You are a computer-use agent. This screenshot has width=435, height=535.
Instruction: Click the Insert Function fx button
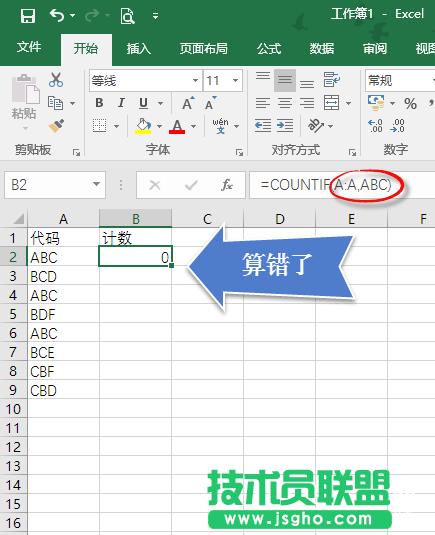227,185
